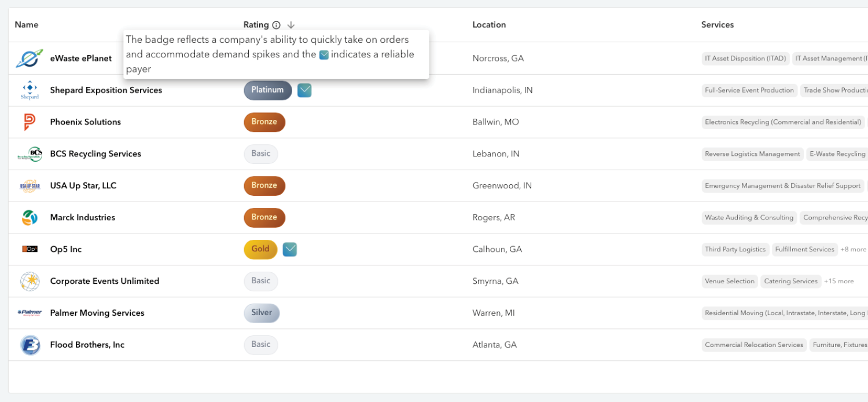Click 'Smyrna, GA' location cell

495,282
